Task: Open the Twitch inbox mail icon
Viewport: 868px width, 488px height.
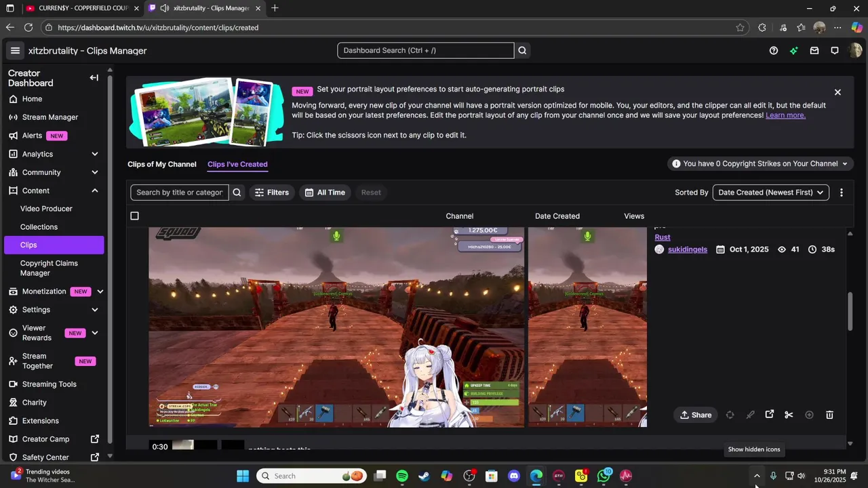Action: click(814, 51)
